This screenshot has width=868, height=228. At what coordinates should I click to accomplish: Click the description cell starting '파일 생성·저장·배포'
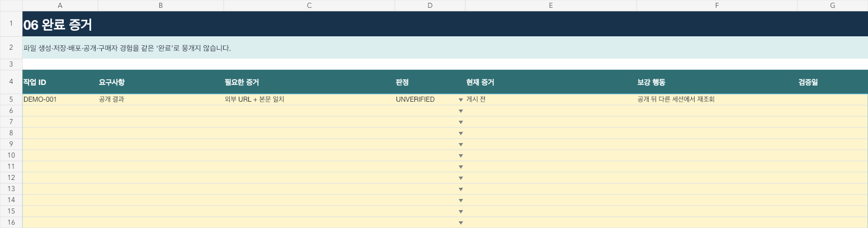pyautogui.click(x=445, y=47)
